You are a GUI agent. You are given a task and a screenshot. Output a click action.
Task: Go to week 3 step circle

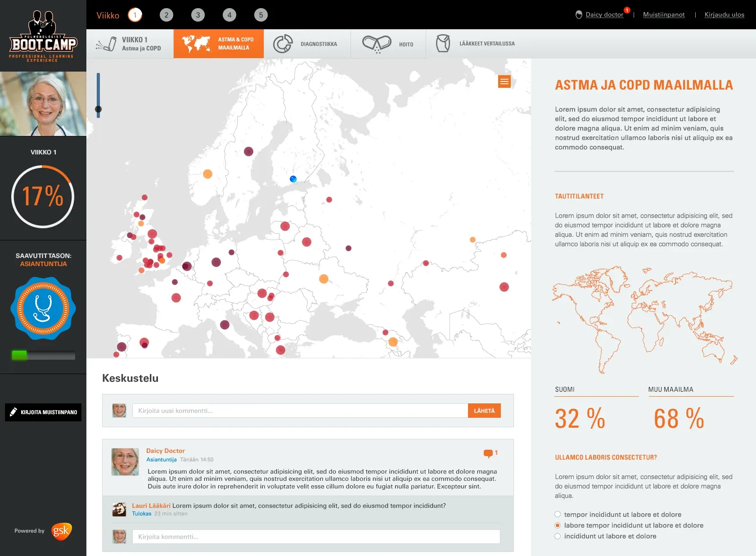pos(198,15)
